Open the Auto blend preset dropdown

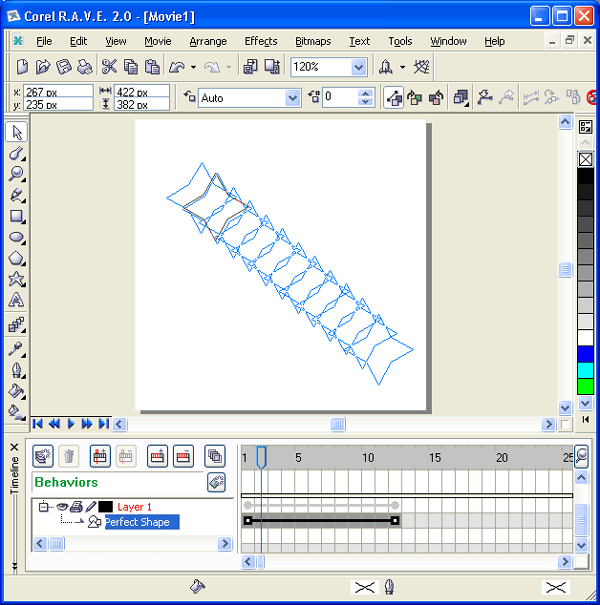tap(293, 98)
